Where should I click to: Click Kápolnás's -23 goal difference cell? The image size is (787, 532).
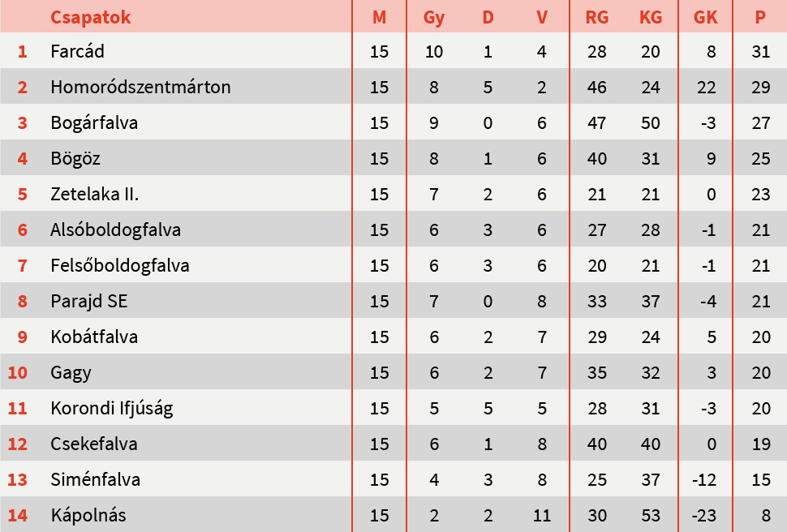pyautogui.click(x=707, y=516)
